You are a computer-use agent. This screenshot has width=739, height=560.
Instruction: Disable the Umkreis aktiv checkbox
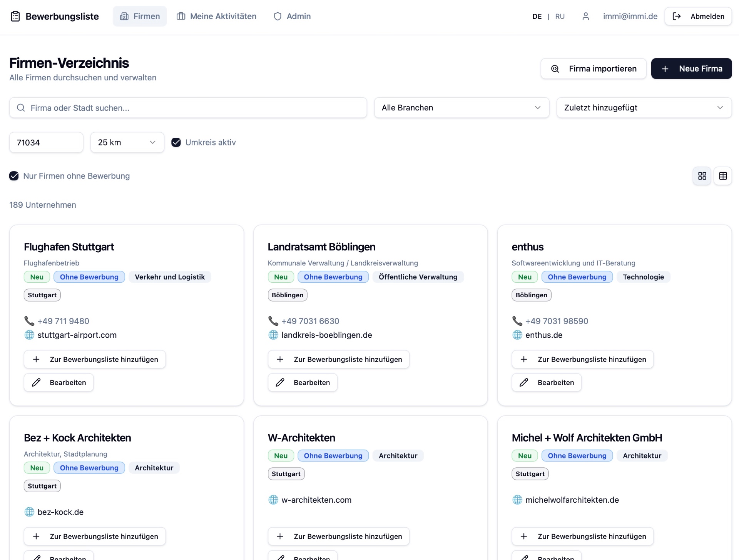click(176, 142)
